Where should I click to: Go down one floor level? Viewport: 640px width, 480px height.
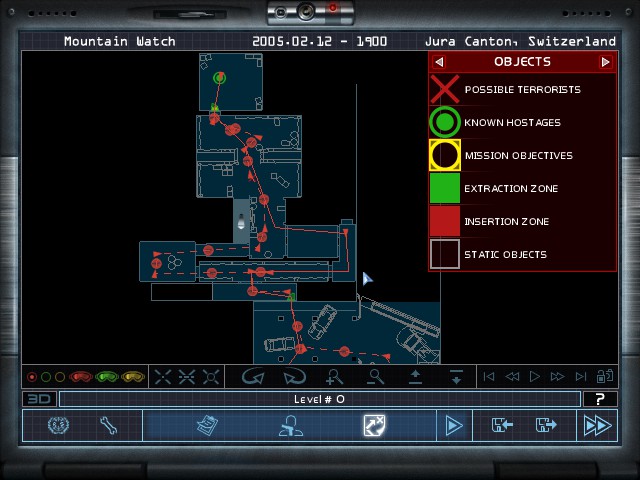[x=456, y=377]
